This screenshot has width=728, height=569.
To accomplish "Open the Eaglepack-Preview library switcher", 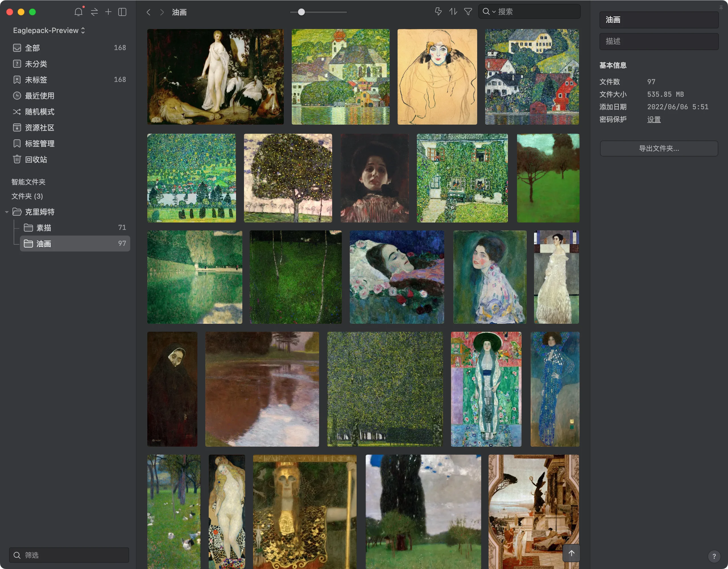I will tap(49, 30).
